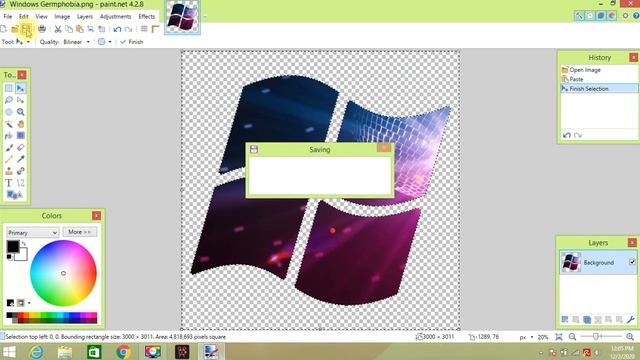Viewport: 640px width, 360px height.
Task: Open units px dropdown in status bar
Action: [527, 337]
